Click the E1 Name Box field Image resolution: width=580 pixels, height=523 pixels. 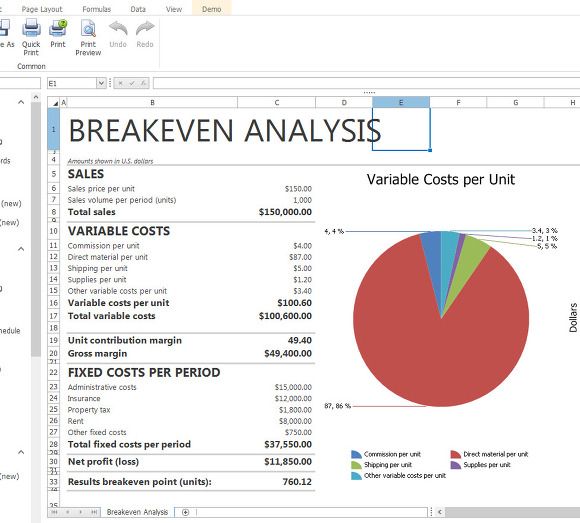[72, 83]
